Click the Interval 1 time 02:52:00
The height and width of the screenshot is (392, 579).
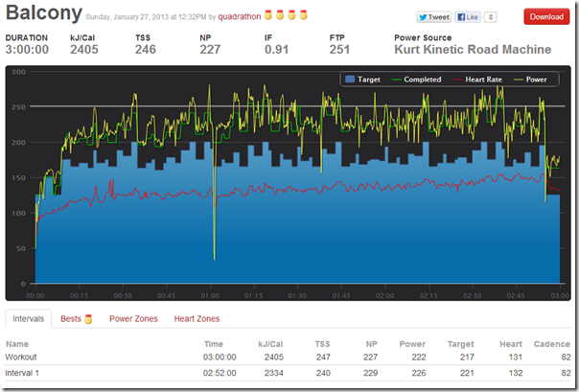click(220, 373)
